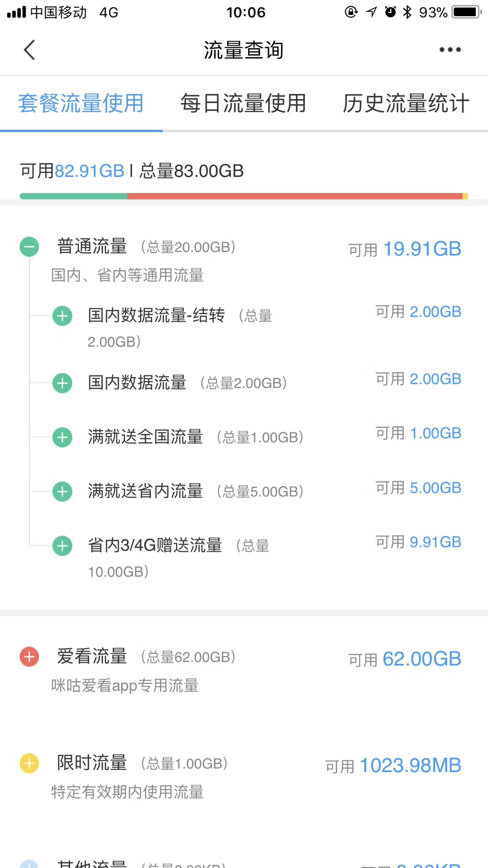Expand 爱看流量 red plus icon

tap(29, 657)
